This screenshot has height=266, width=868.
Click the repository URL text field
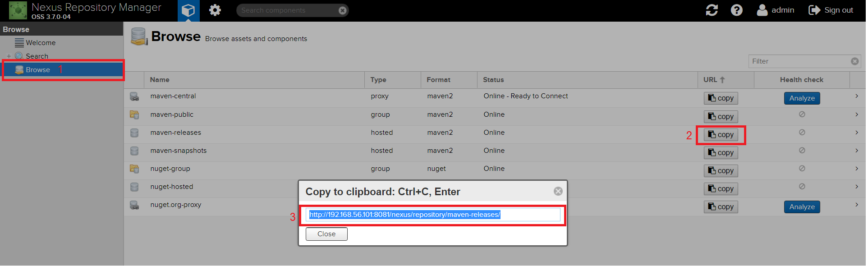[x=433, y=215]
